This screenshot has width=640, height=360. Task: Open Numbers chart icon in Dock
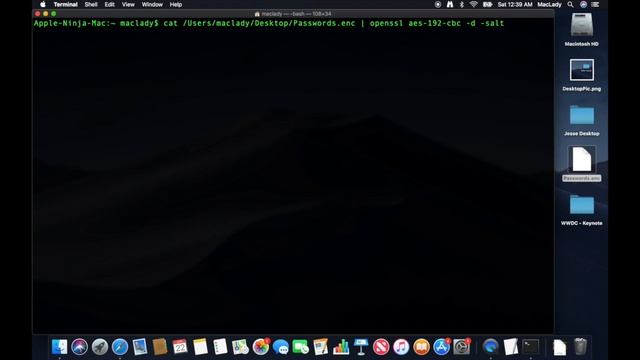click(341, 347)
